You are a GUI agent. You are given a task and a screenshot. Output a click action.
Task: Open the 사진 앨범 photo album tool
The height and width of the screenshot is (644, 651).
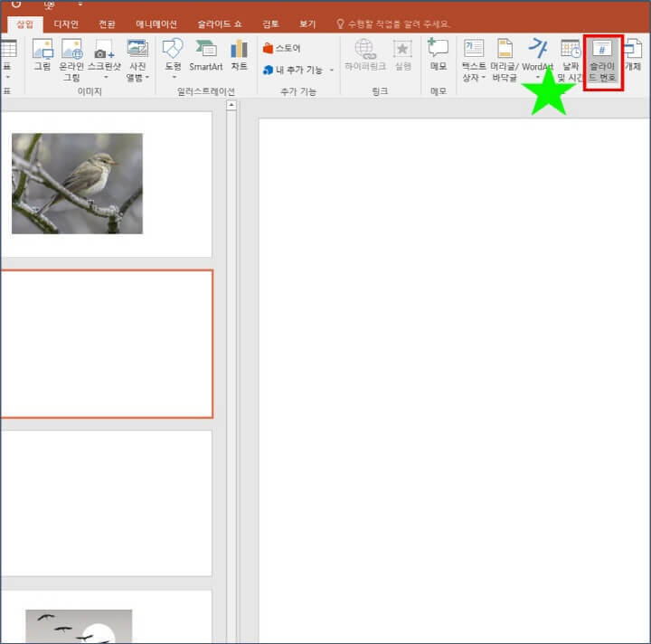point(137,60)
